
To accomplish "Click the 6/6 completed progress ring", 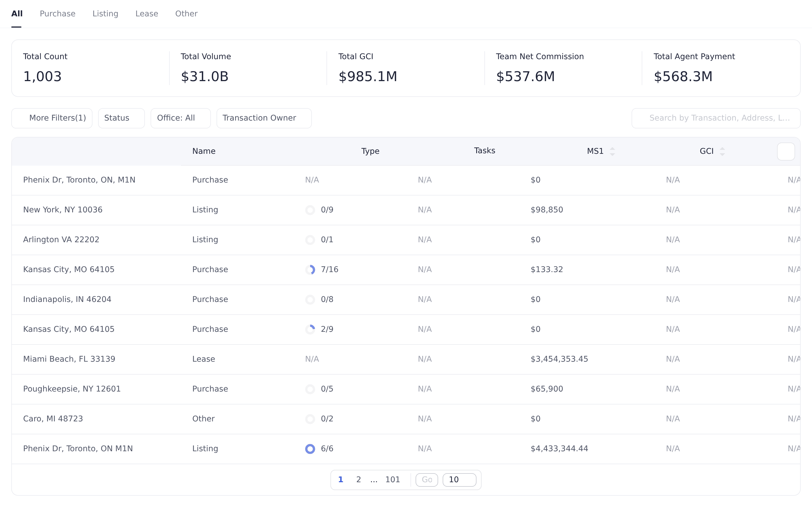I will [x=310, y=449].
